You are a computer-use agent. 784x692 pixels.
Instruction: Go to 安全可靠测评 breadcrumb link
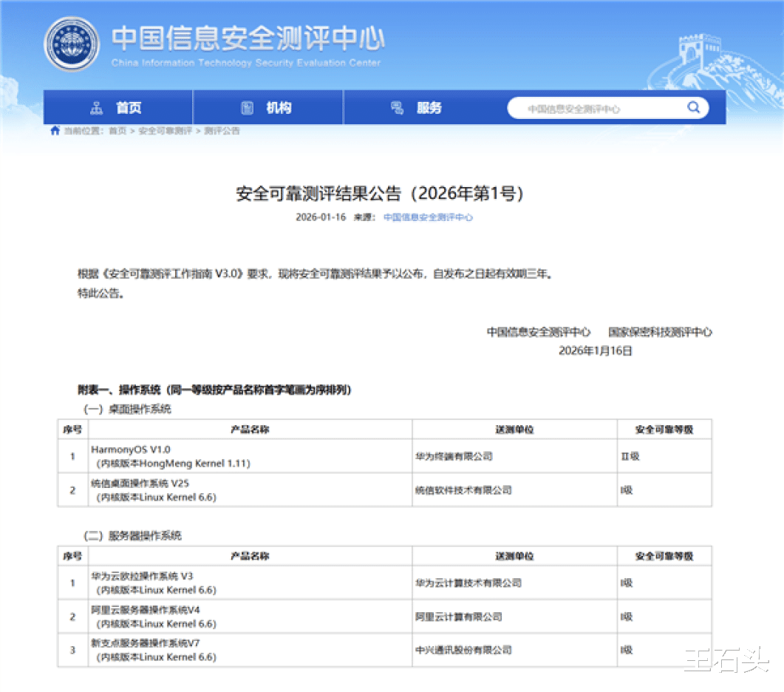[x=165, y=131]
